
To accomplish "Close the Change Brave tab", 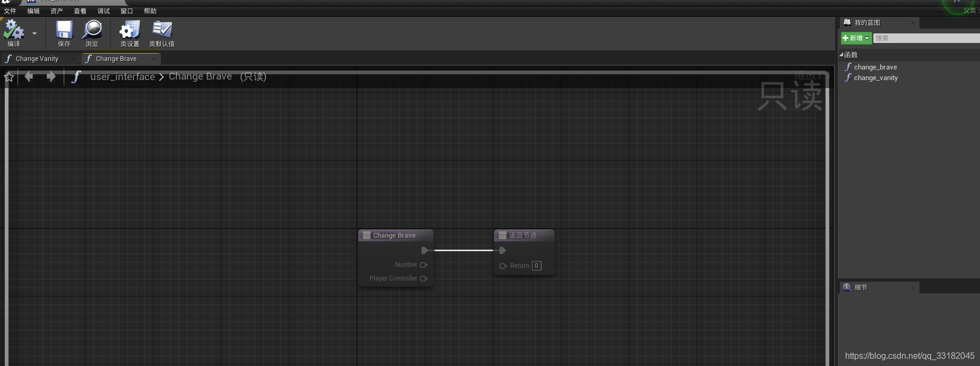I will [x=154, y=59].
